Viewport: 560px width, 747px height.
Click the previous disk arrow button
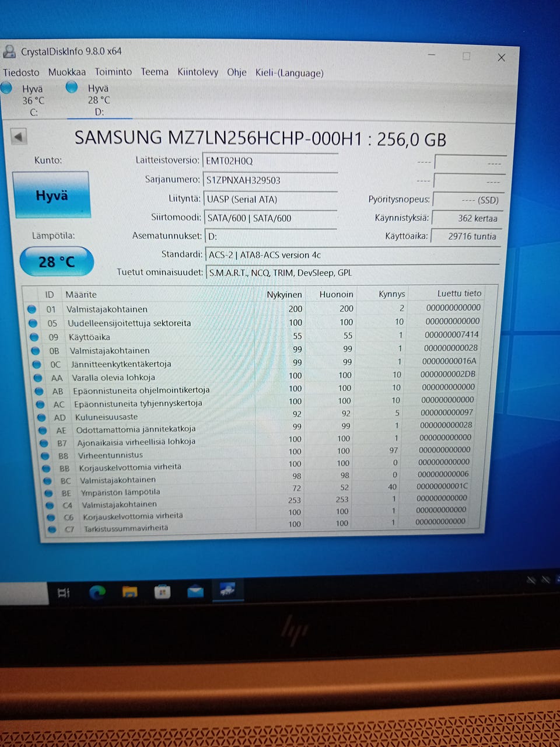(x=19, y=137)
